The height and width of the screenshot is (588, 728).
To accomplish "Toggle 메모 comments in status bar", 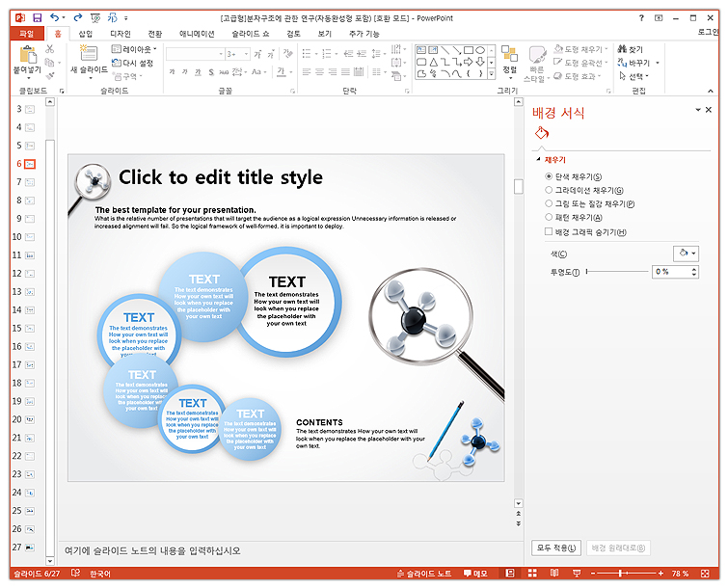I will coord(475,574).
